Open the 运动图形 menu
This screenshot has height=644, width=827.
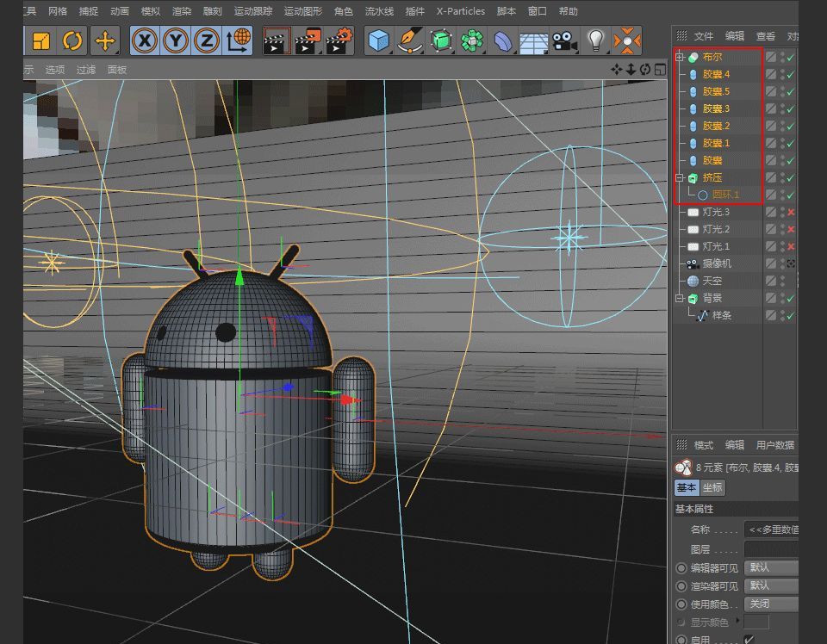pos(303,11)
